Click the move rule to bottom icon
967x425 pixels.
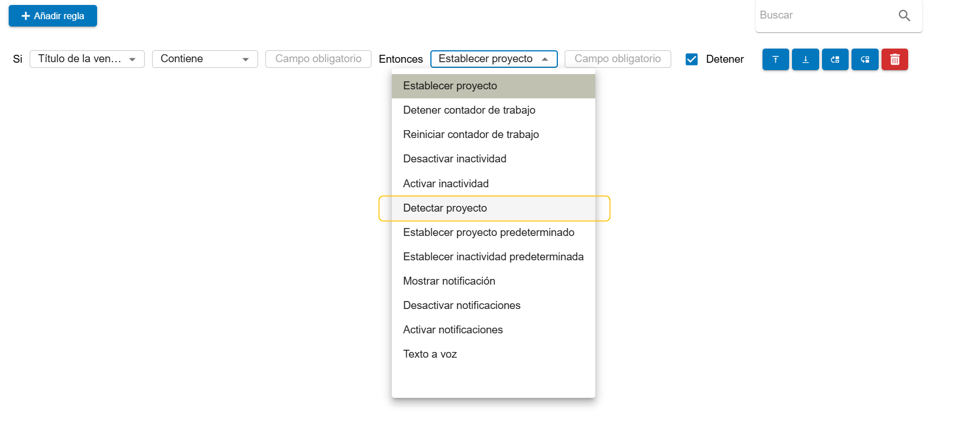pos(805,60)
